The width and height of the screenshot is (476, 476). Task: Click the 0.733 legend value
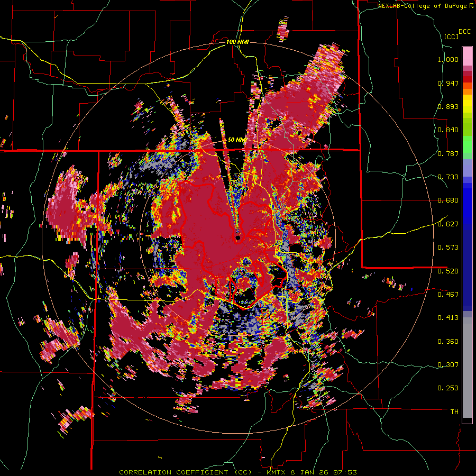[x=448, y=177]
